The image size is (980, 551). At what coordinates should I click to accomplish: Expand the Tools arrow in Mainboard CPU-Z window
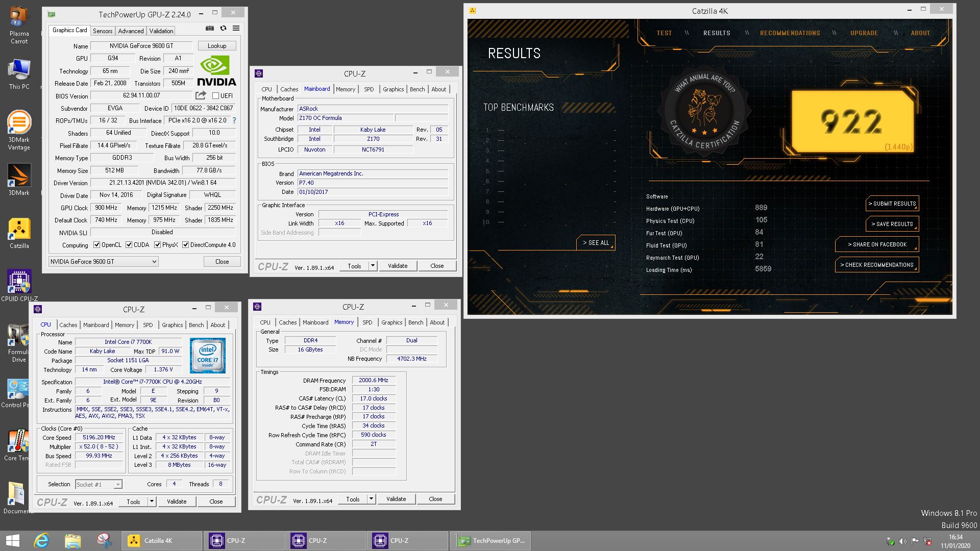click(373, 266)
